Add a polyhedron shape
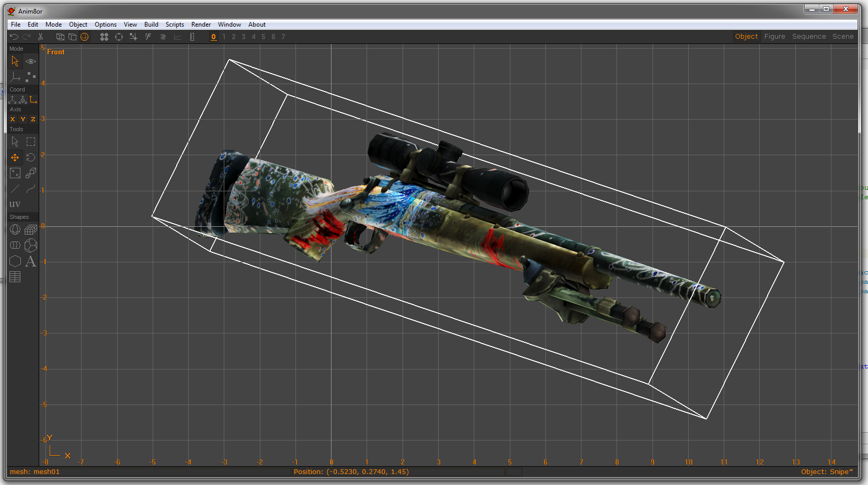The width and height of the screenshot is (868, 485). pos(31,245)
